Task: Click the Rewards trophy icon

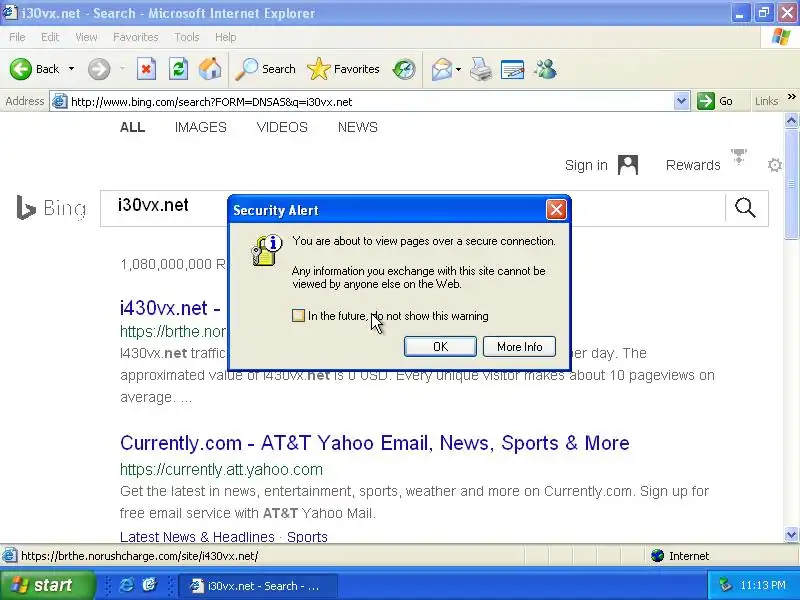Action: pyautogui.click(x=738, y=156)
